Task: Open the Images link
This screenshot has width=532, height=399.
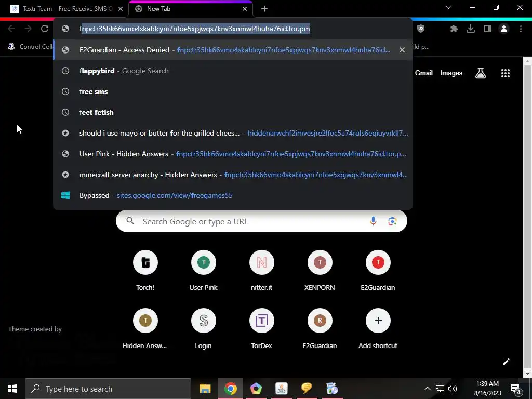Action: [451, 73]
